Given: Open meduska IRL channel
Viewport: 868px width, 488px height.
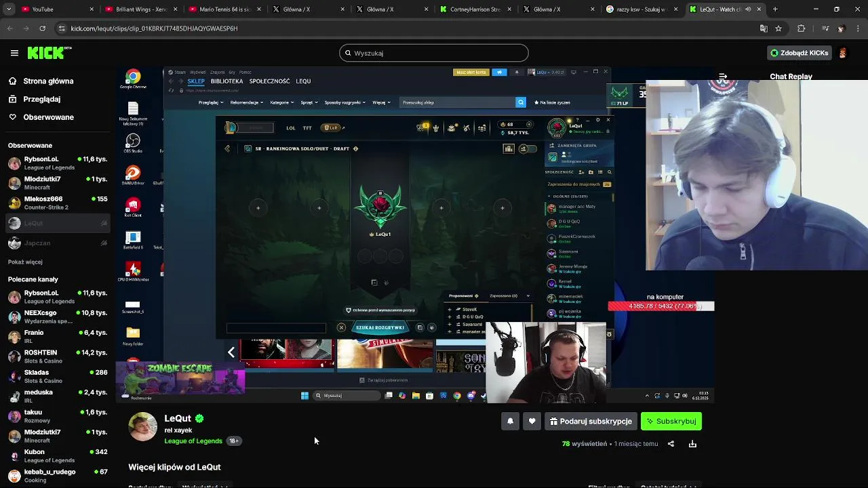Looking at the screenshot, I should click(x=58, y=396).
